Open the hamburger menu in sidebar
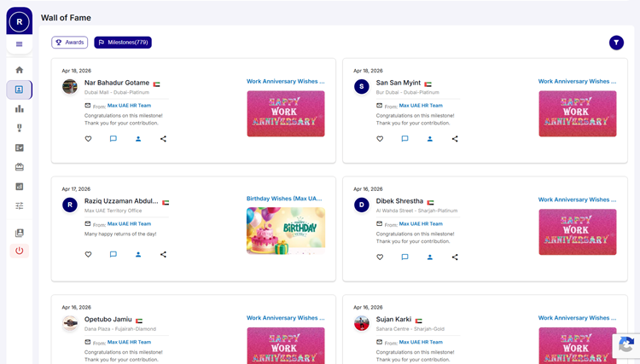This screenshot has width=640, height=364. pos(19,44)
